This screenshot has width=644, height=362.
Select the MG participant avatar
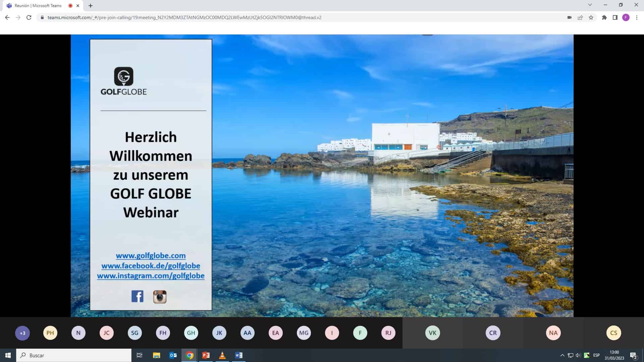(x=304, y=333)
